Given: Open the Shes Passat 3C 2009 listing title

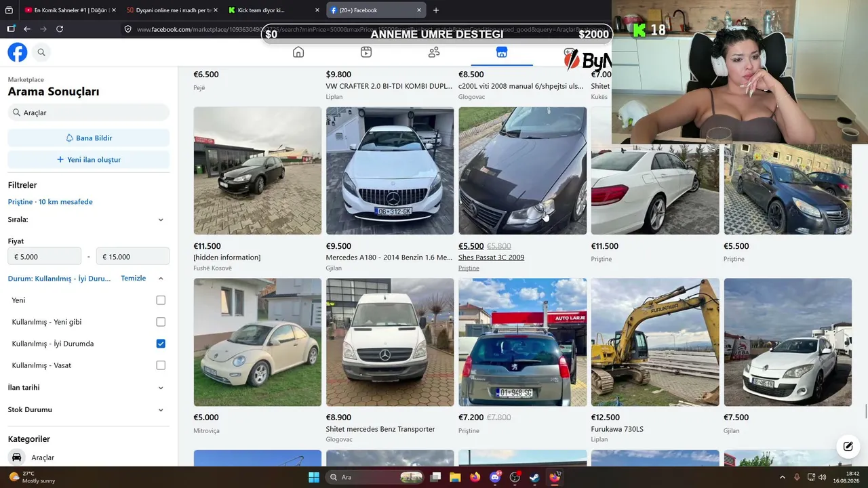Looking at the screenshot, I should [491, 258].
